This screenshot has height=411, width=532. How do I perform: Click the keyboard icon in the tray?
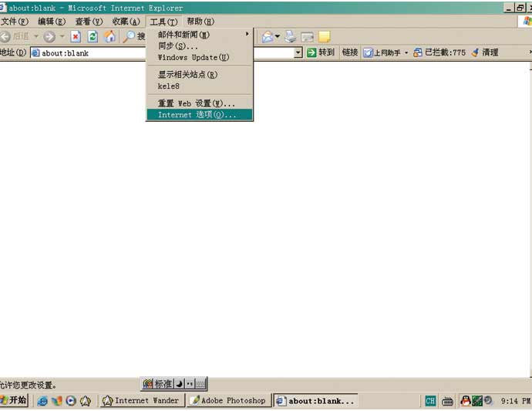click(447, 402)
